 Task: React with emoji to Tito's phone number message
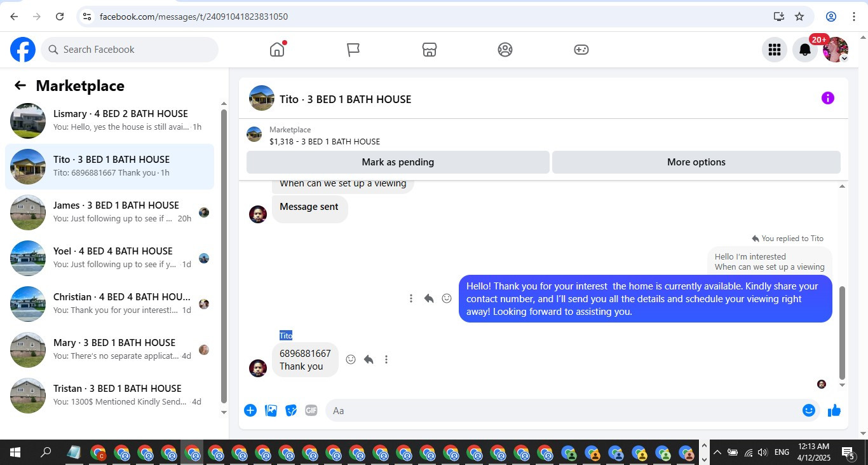(x=351, y=359)
